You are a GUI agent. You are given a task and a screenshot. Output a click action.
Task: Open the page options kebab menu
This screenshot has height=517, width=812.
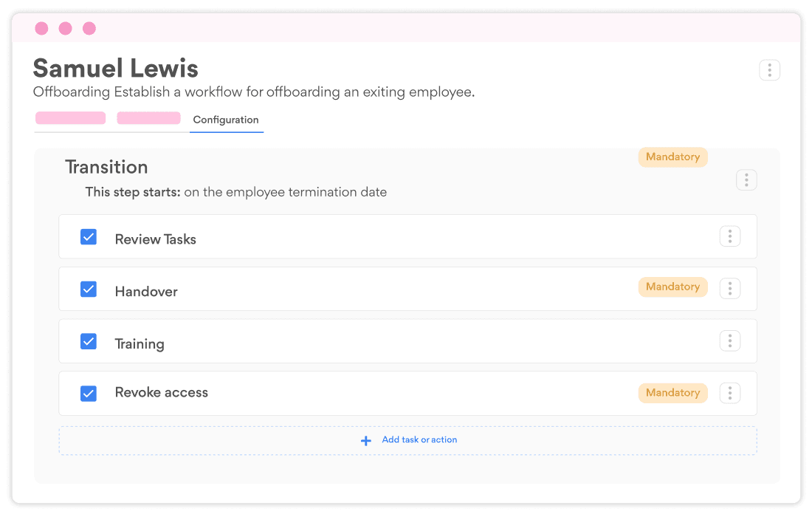point(769,69)
